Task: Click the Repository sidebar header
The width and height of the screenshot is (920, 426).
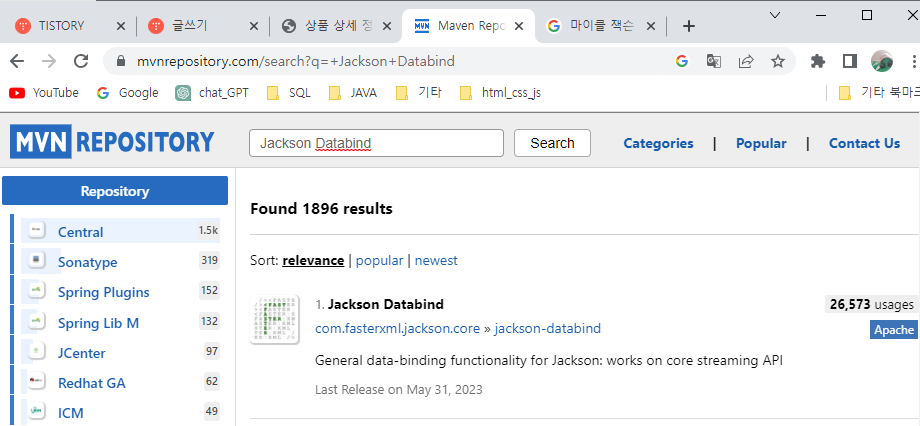Action: [115, 191]
